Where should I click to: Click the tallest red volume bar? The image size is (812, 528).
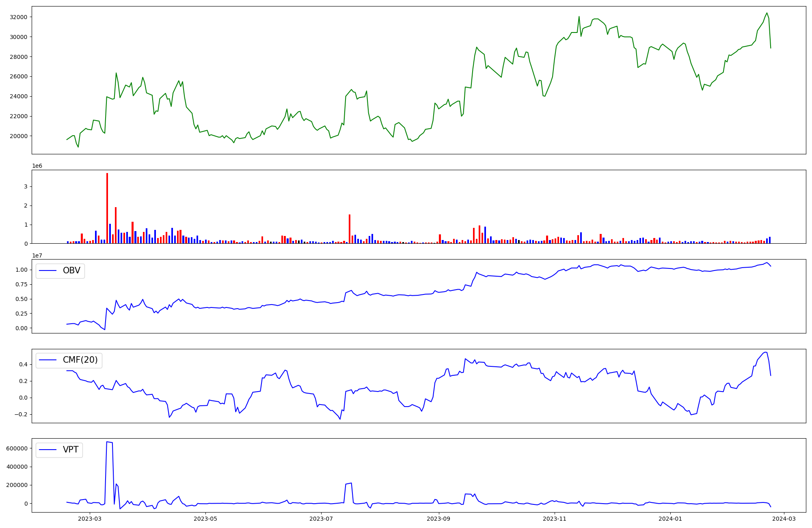coord(107,207)
